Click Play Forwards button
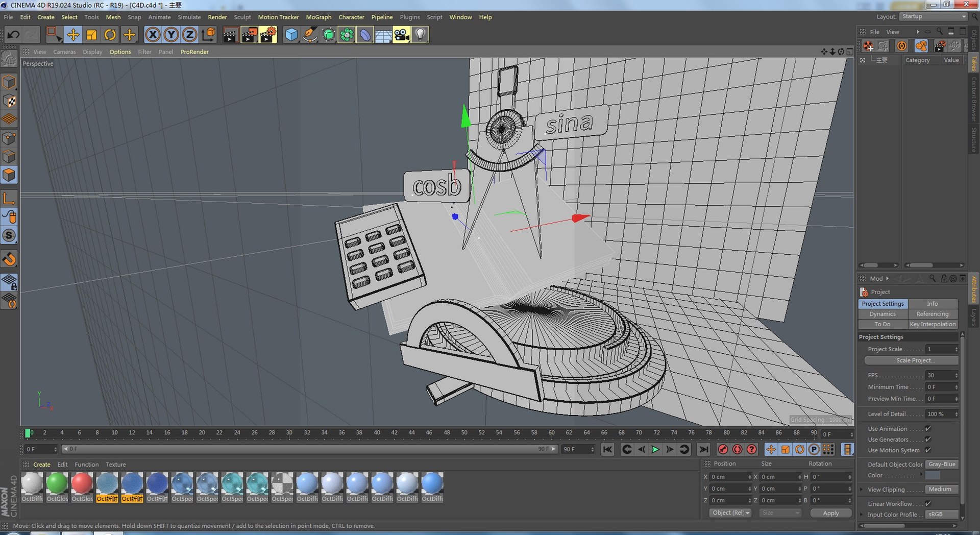The image size is (980, 535). click(x=655, y=449)
